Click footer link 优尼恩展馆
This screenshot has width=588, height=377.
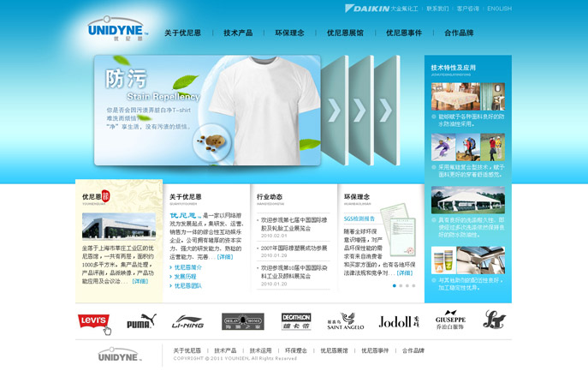click(334, 350)
